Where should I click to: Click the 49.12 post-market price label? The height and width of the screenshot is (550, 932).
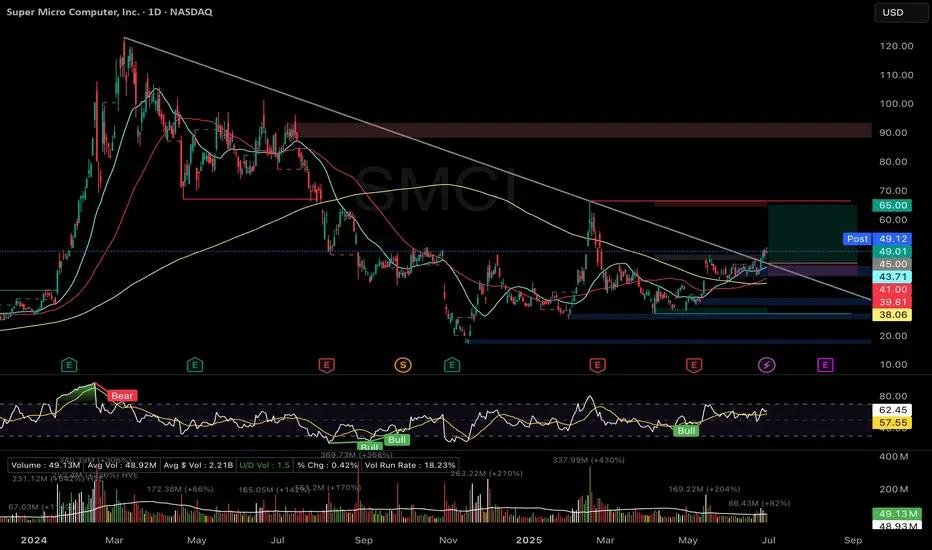(892, 238)
